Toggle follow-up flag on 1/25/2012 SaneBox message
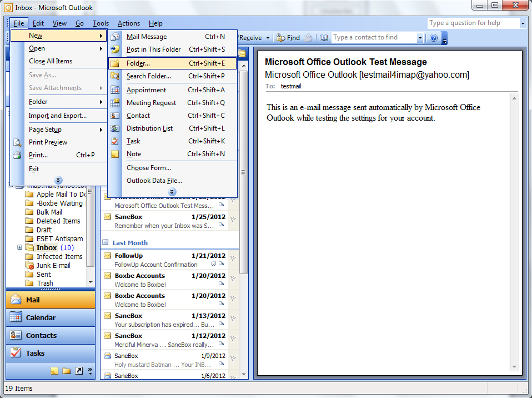The width and height of the screenshot is (532, 398). 233,220
